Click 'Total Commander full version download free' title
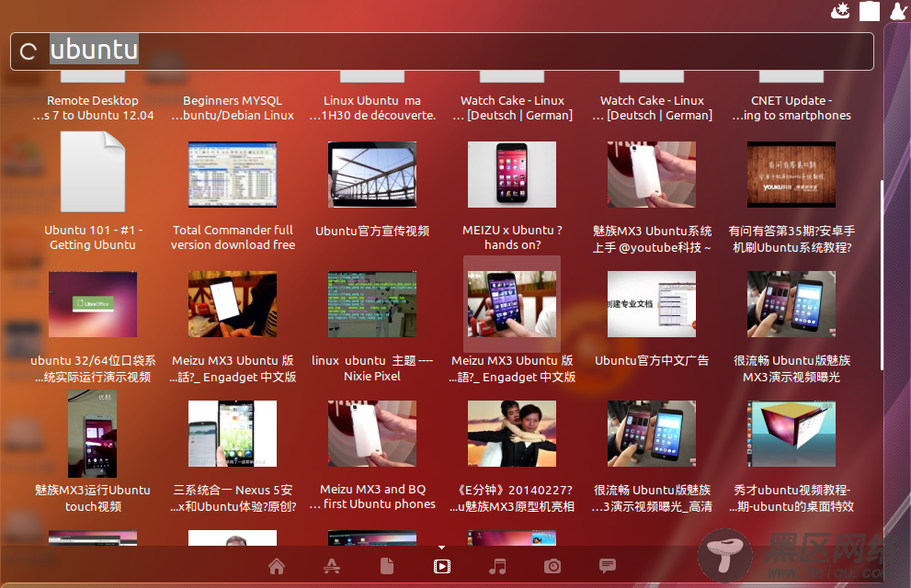This screenshot has width=911, height=588. click(x=233, y=237)
